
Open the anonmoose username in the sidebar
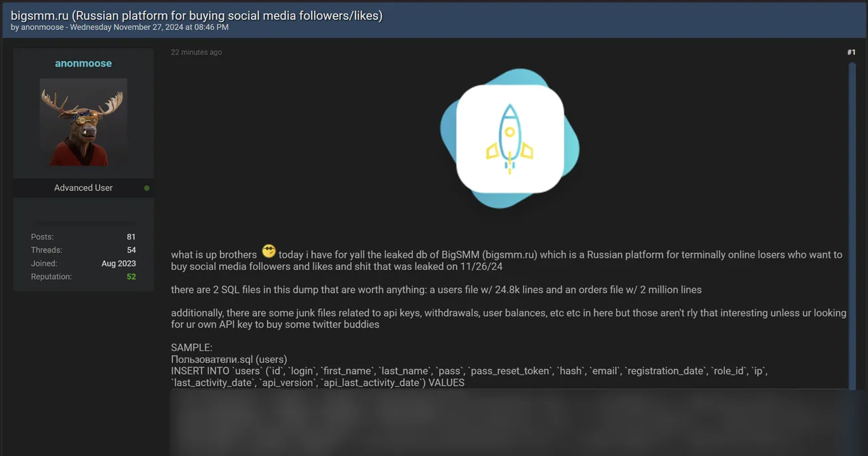point(83,63)
